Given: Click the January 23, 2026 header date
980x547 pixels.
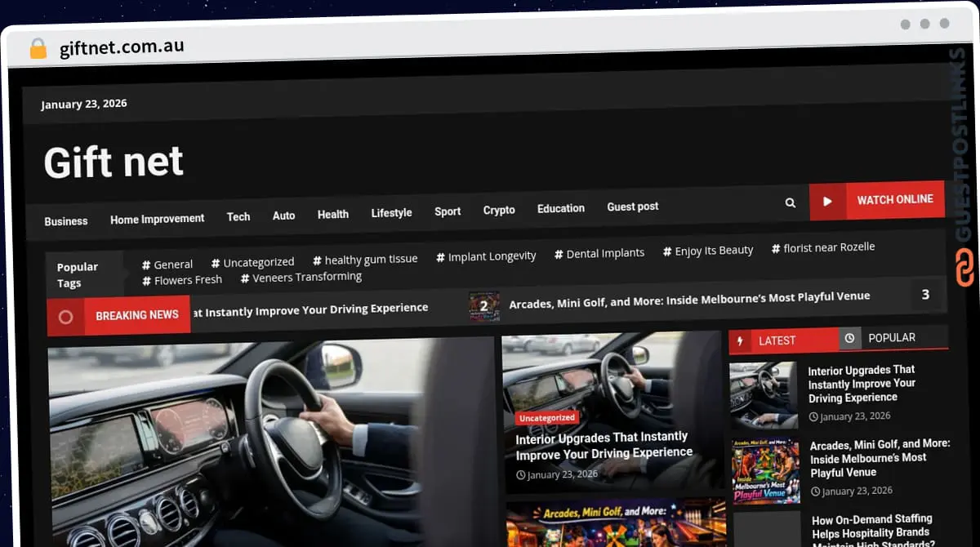Looking at the screenshot, I should click(x=84, y=104).
